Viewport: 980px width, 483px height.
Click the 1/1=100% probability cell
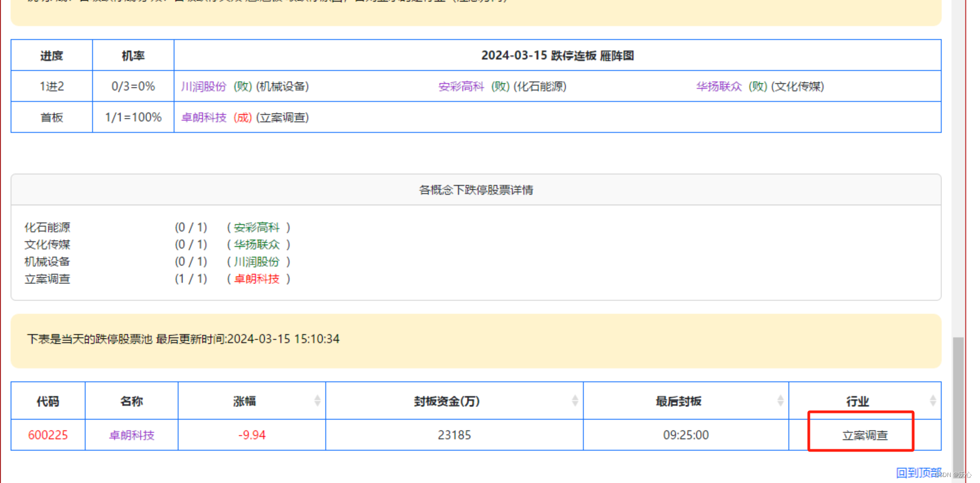point(133,117)
